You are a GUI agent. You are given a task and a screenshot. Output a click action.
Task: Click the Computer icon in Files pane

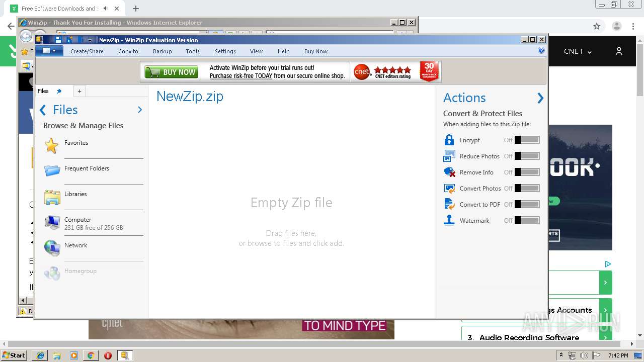(52, 222)
